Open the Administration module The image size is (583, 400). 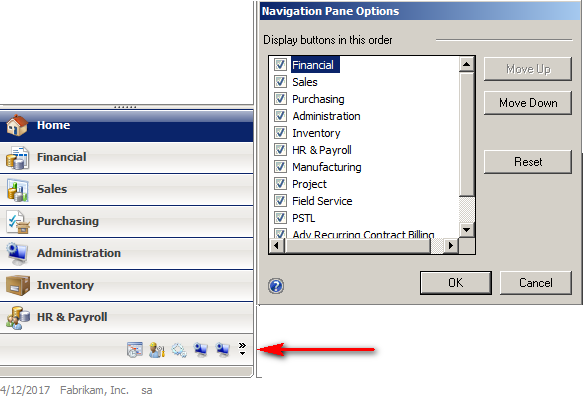[x=126, y=254]
